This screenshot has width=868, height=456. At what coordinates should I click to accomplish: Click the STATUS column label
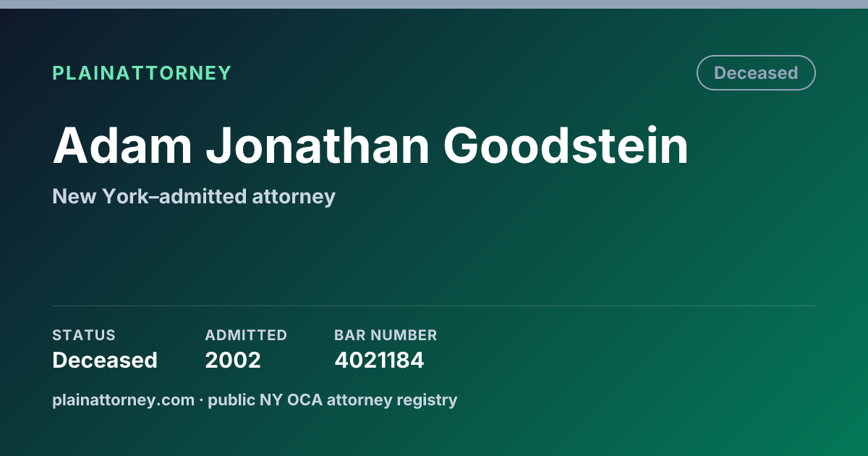click(x=84, y=335)
